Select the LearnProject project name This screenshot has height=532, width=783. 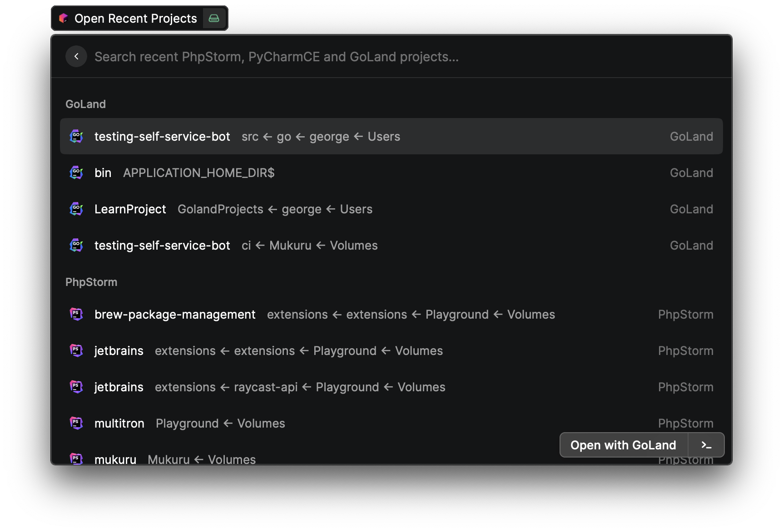pyautogui.click(x=130, y=209)
